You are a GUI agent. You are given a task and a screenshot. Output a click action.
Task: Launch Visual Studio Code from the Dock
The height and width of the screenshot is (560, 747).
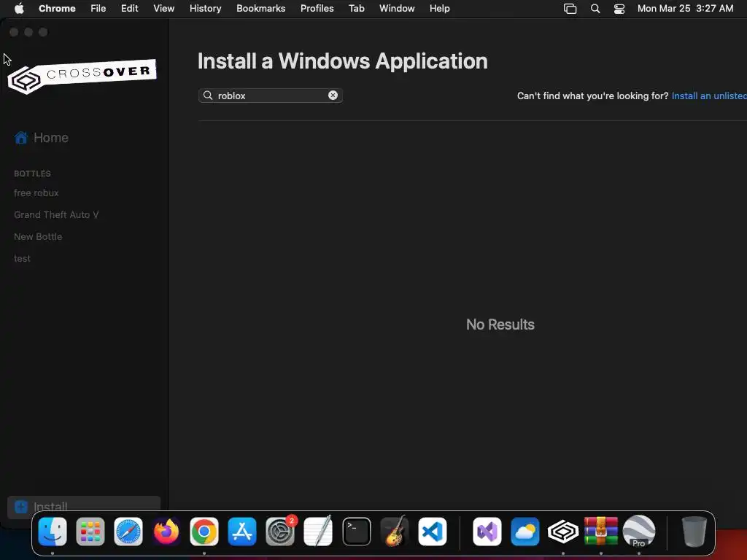point(433,532)
